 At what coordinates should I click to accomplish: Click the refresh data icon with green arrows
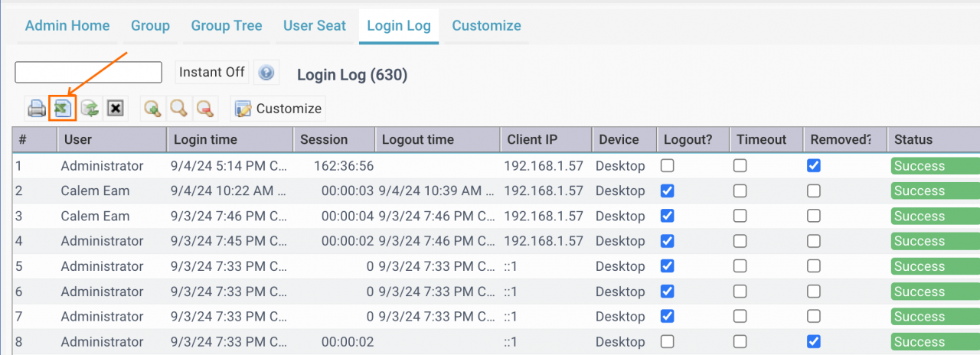click(90, 109)
